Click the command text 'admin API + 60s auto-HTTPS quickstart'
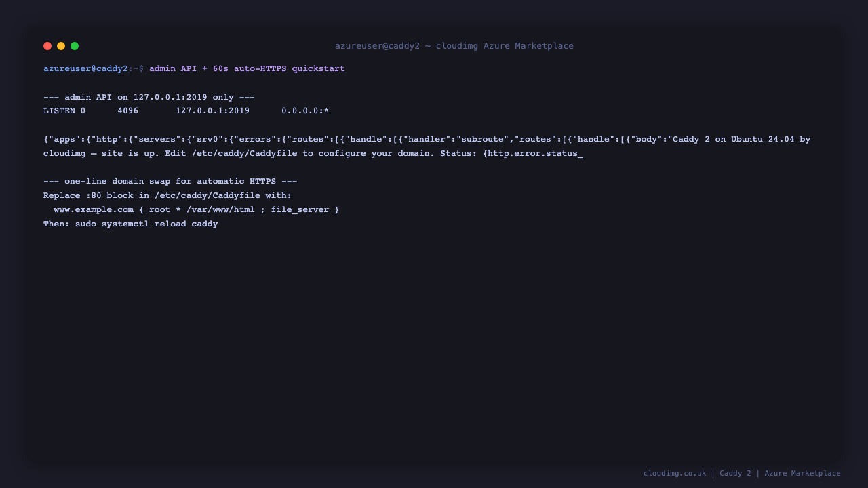The height and width of the screenshot is (488, 868). click(x=247, y=68)
